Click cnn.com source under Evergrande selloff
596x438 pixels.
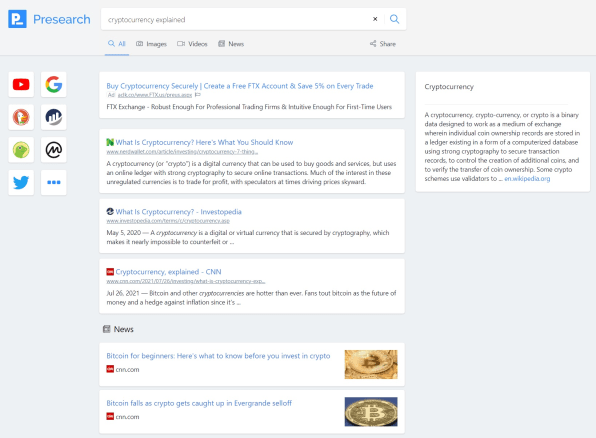tap(127, 417)
